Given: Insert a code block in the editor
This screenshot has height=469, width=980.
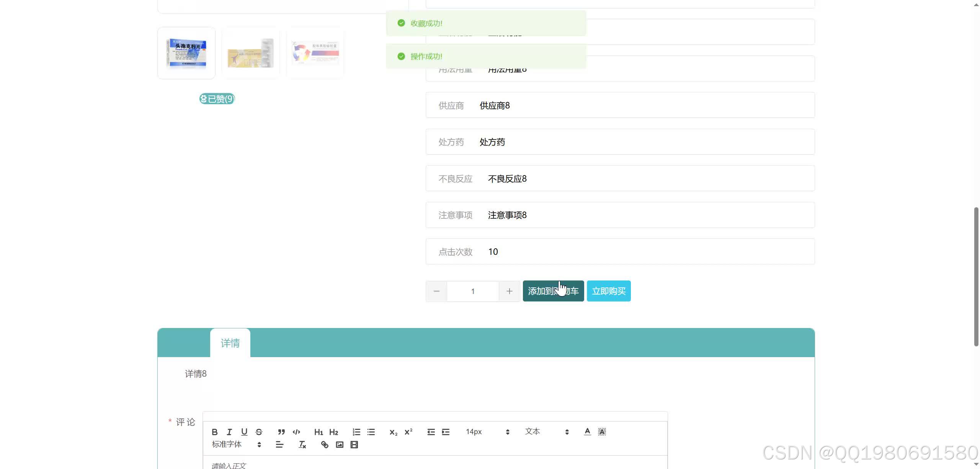Looking at the screenshot, I should (296, 432).
